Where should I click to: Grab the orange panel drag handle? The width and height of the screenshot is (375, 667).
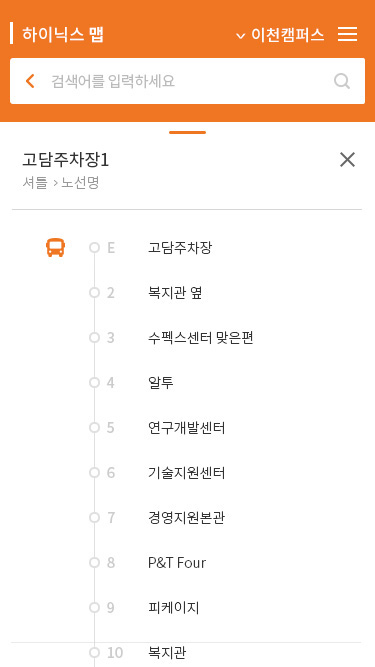[188, 132]
